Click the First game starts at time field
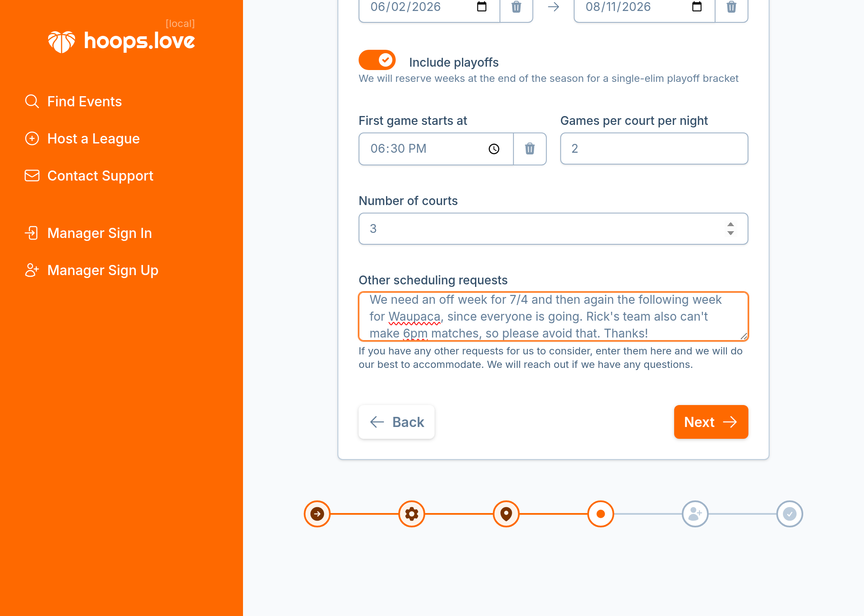864x616 pixels. tap(436, 149)
